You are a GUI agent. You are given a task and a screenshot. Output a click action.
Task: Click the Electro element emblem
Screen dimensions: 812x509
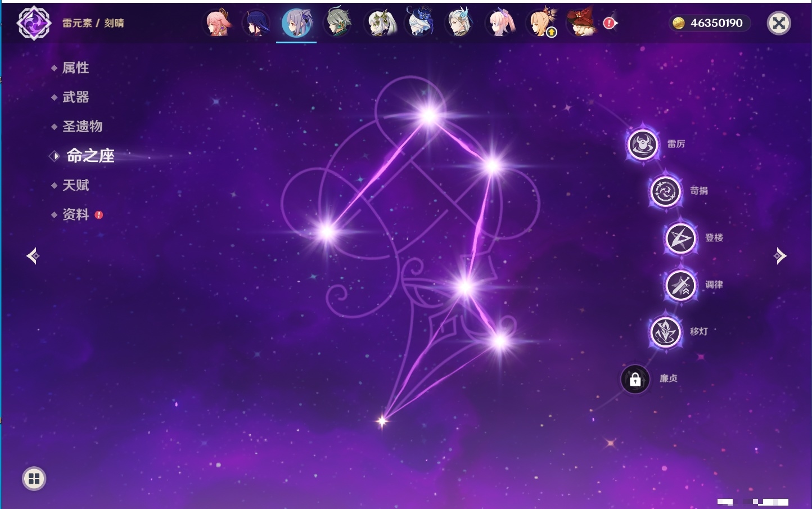pos(34,23)
